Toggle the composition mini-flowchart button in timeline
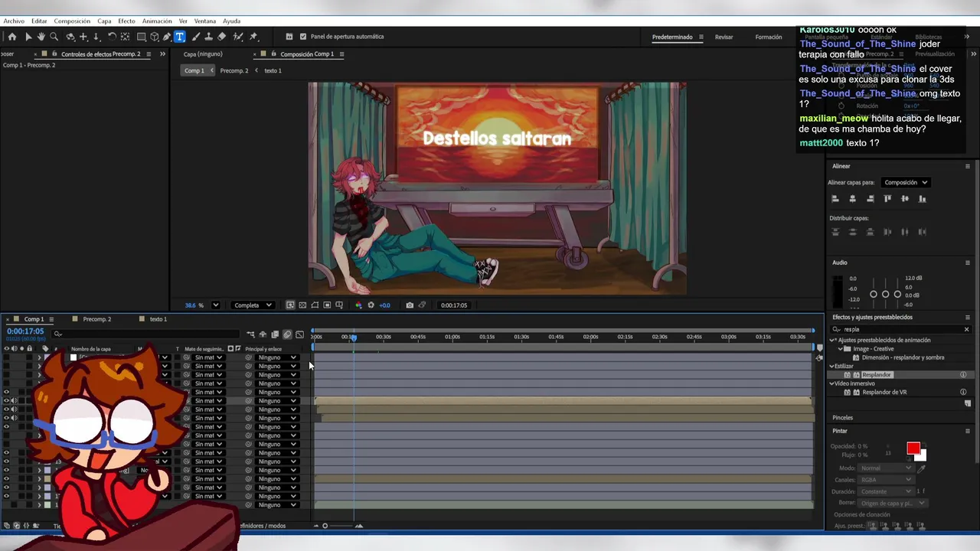 pyautogui.click(x=250, y=334)
